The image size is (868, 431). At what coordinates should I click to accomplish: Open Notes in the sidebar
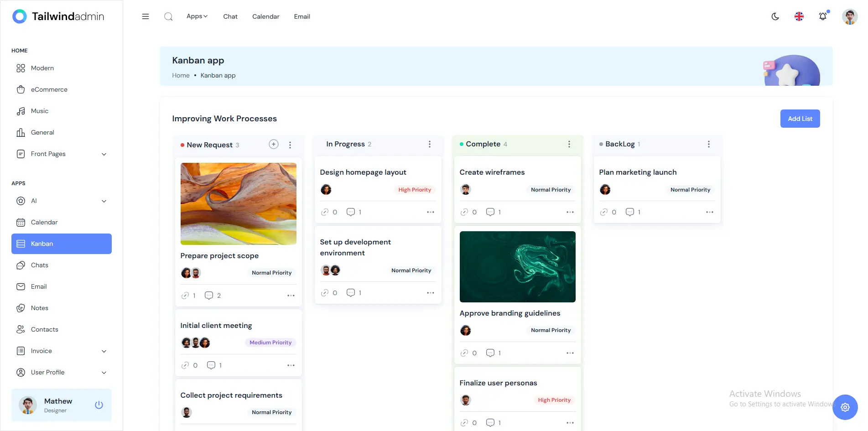pos(62,308)
